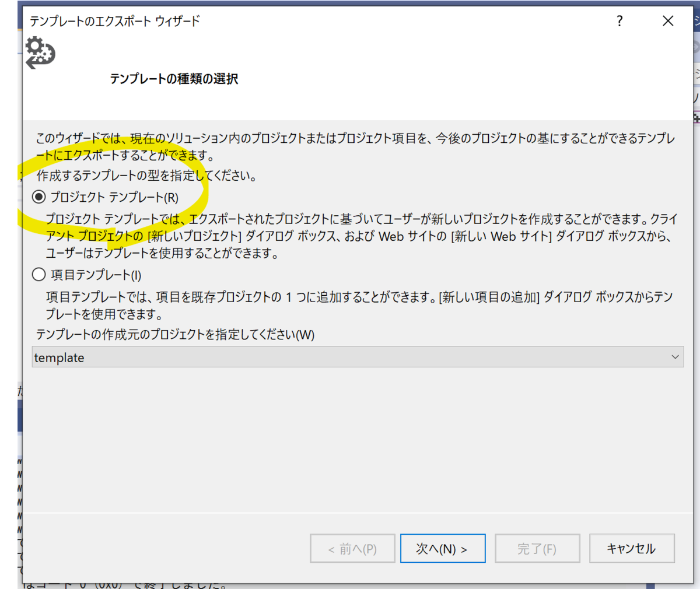The height and width of the screenshot is (589, 700).
Task: Click the 完了(F) button
Action: pos(537,548)
